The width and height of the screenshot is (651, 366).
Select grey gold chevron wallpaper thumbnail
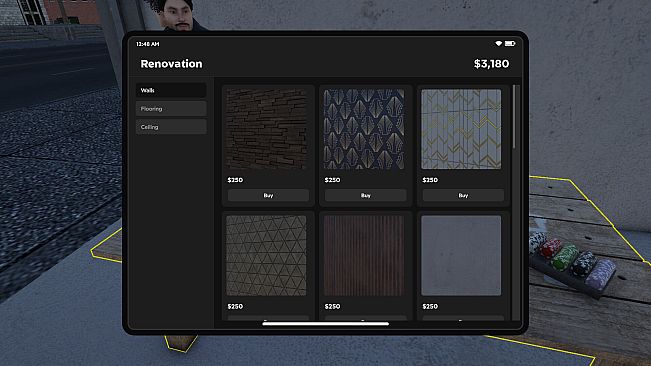461,129
